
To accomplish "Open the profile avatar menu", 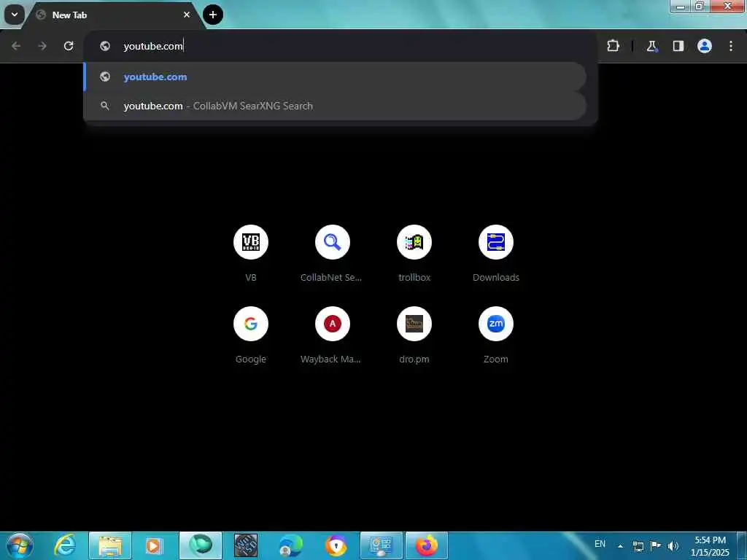I will pyautogui.click(x=704, y=46).
